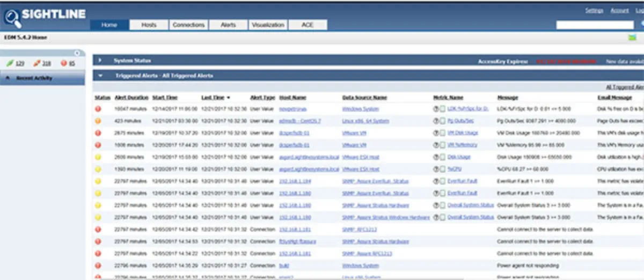The width and height of the screenshot is (644, 280).
Task: Collapse the Triggered Alerts section
Action: click(100, 76)
